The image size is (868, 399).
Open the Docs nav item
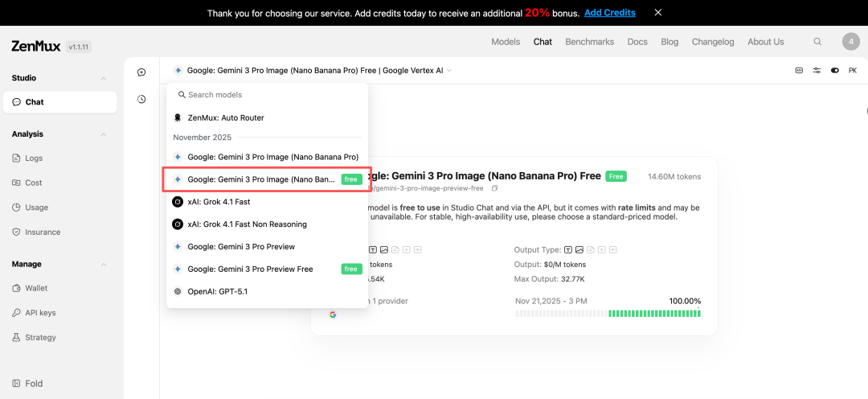[x=637, y=42]
